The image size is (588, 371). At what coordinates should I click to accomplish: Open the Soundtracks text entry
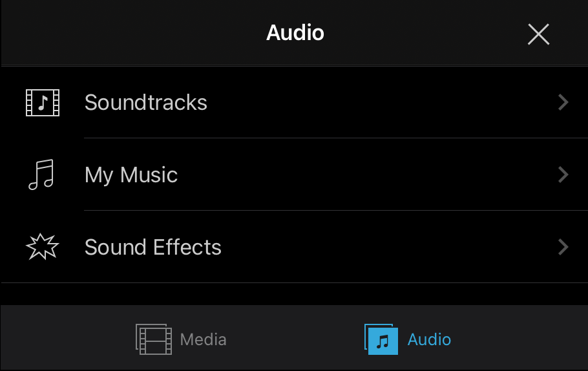click(146, 102)
